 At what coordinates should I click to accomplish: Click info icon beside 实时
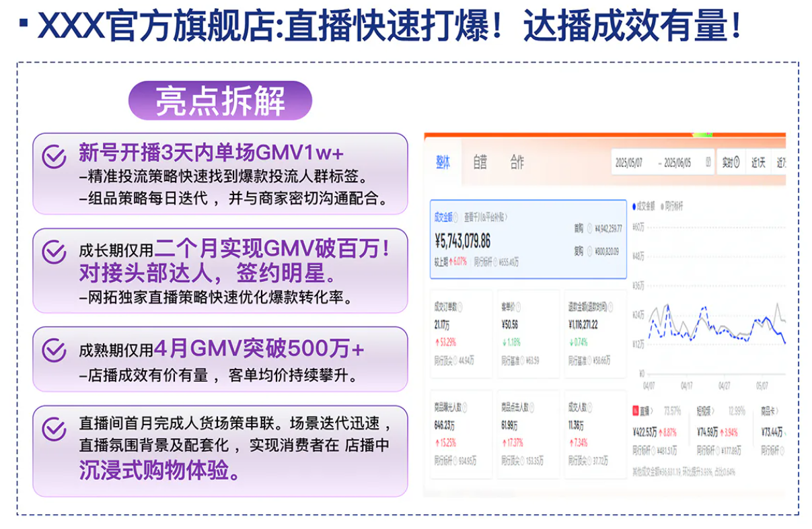737,162
